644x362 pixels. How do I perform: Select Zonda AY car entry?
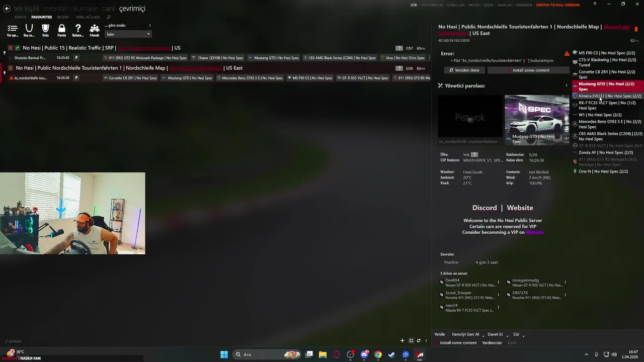tap(608, 152)
